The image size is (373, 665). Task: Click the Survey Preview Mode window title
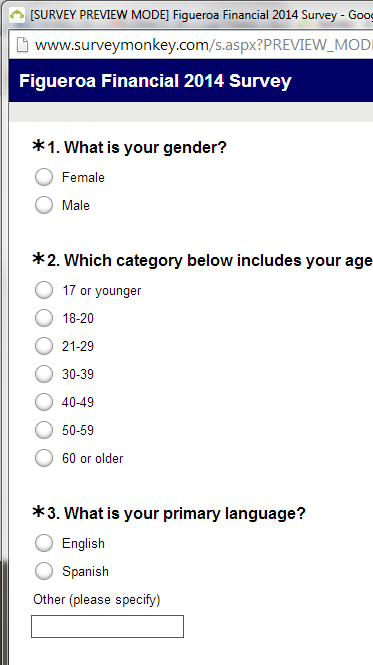tap(202, 15)
